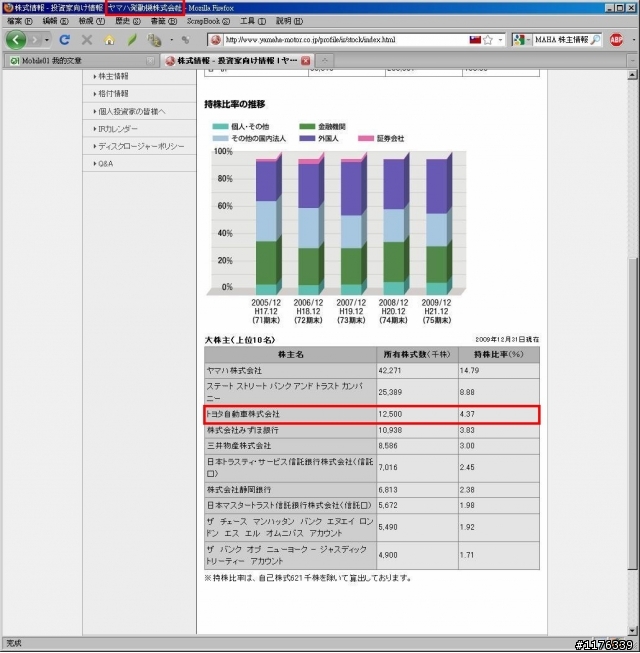Viewport: 640px width, 653px height.
Task: Click the 25,389 shares value
Action: (390, 392)
